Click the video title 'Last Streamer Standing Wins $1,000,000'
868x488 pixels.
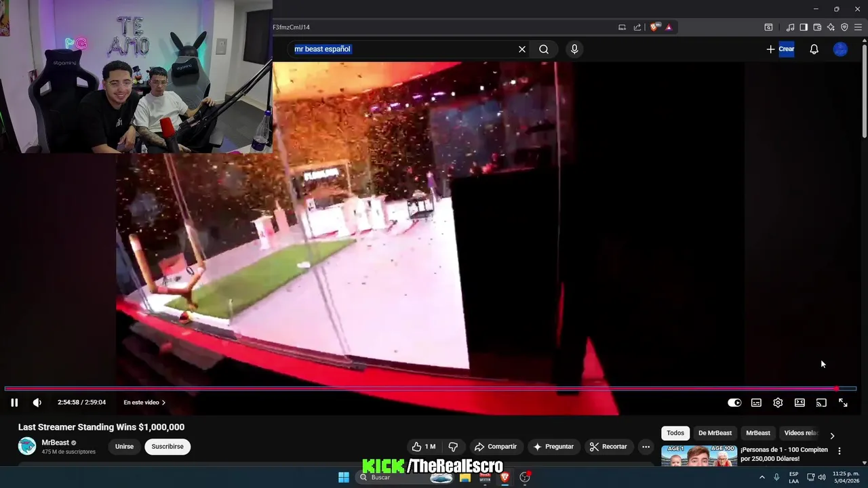coord(101,427)
